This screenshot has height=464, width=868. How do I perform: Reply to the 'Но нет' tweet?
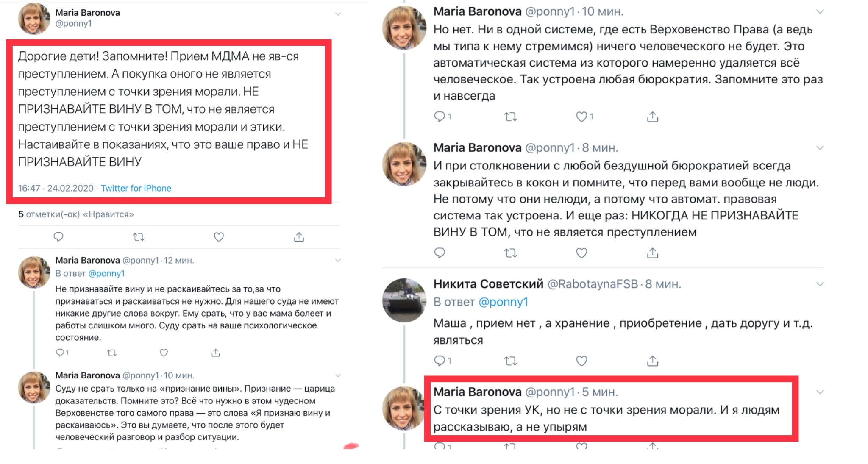(x=440, y=116)
